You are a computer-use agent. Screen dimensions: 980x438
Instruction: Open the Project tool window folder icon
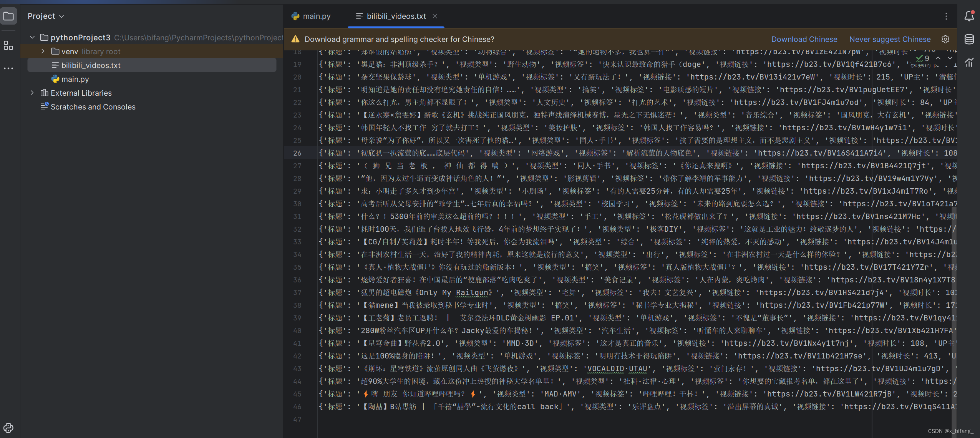click(x=8, y=16)
